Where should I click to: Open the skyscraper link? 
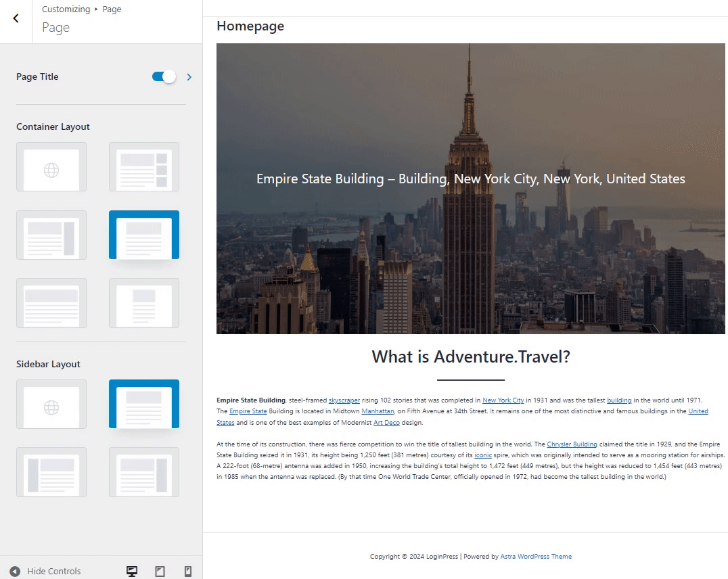[x=344, y=400]
